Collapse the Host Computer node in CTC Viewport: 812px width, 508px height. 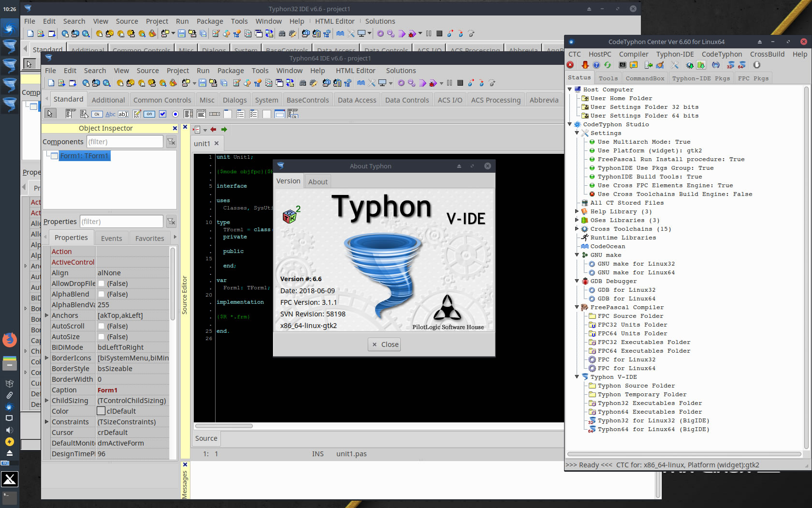coord(569,90)
